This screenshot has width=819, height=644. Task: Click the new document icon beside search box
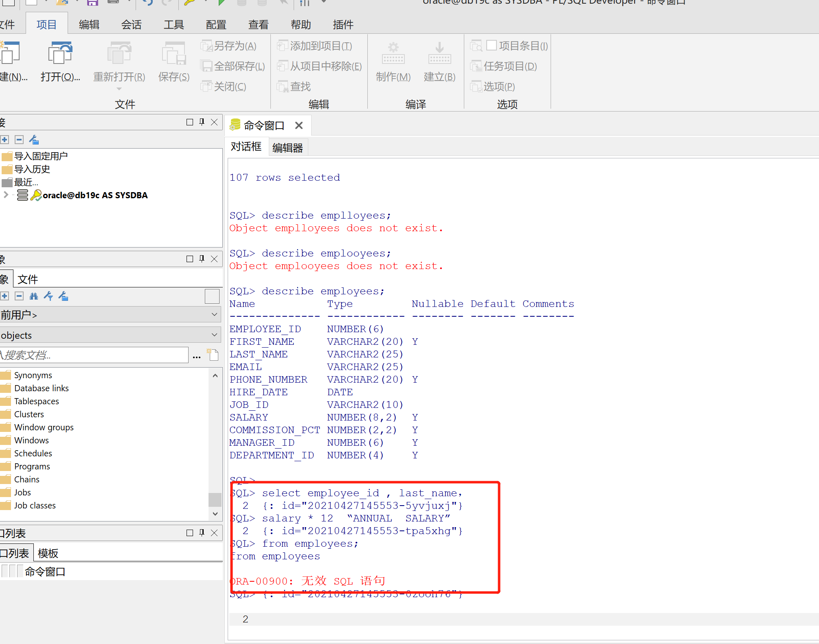(213, 355)
